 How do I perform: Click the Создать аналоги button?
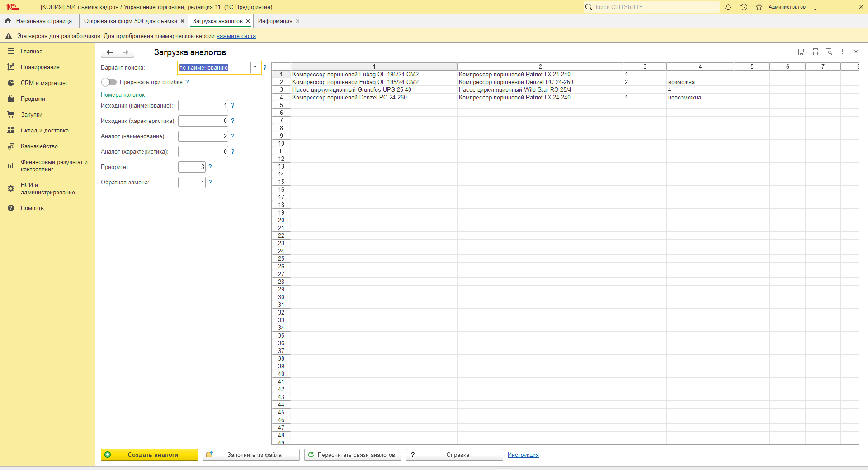149,455
